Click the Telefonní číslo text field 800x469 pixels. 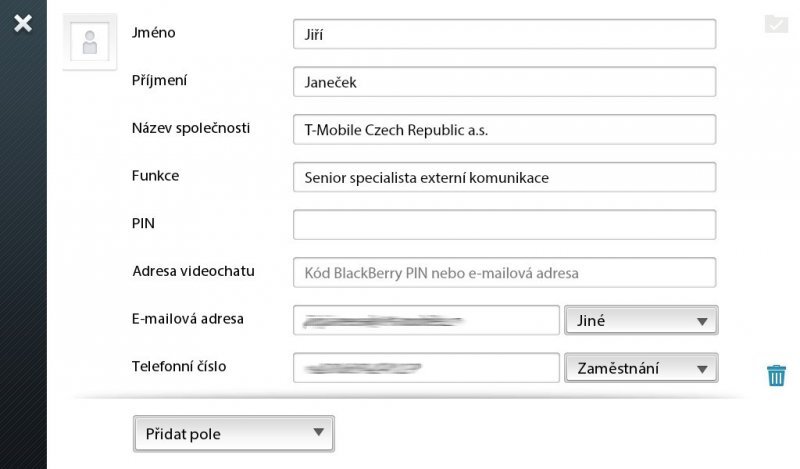pyautogui.click(x=426, y=367)
